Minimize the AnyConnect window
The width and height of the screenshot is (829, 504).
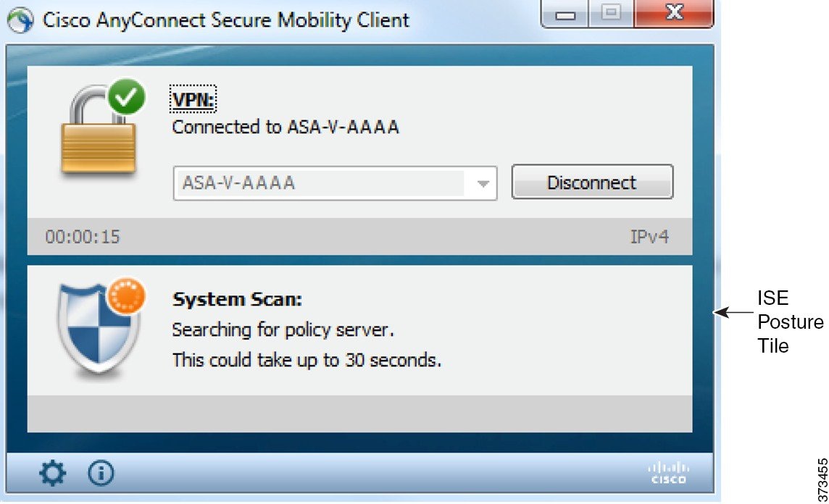pyautogui.click(x=565, y=16)
